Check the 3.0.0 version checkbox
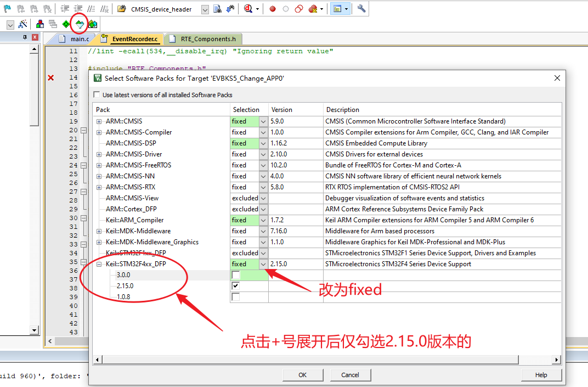 (x=235, y=274)
